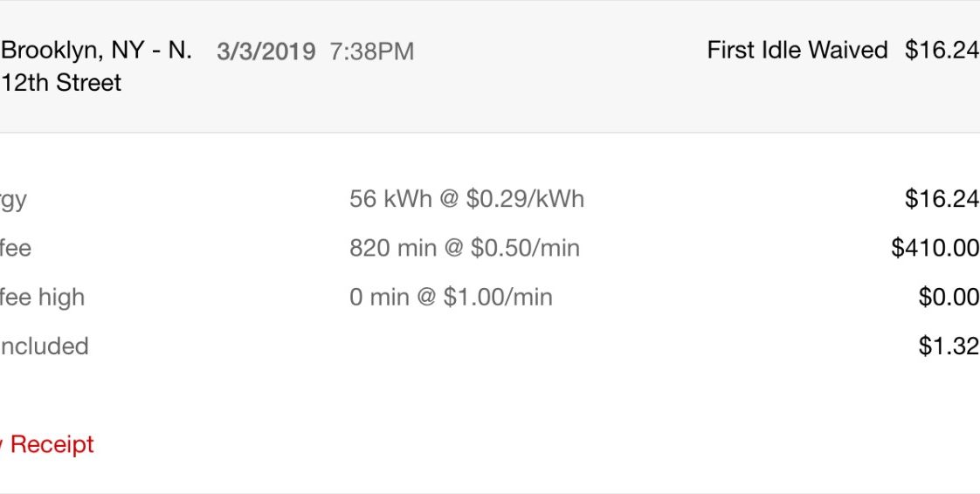Screen dimensions: 980x494
Task: Click the 7:38PM session time
Action: click(372, 51)
